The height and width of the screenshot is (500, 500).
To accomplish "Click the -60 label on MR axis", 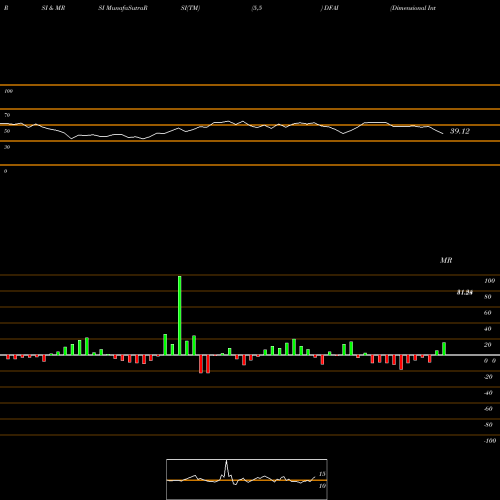I will 488,409.
